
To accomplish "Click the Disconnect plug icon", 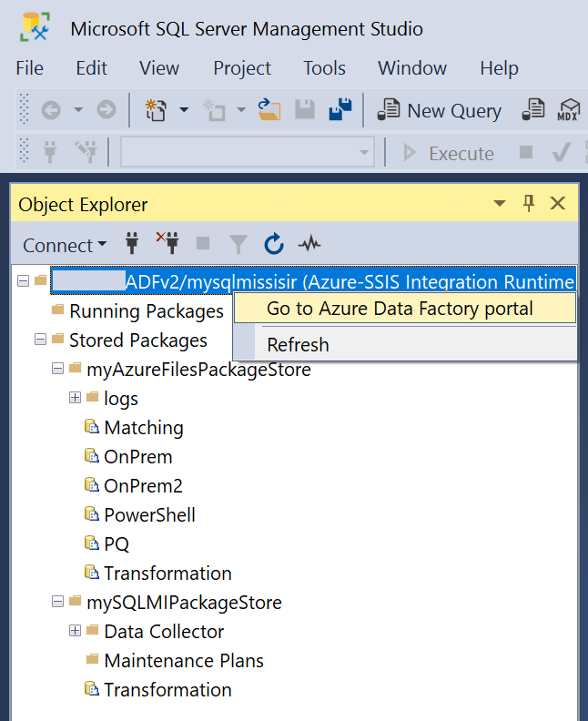I will (x=167, y=243).
